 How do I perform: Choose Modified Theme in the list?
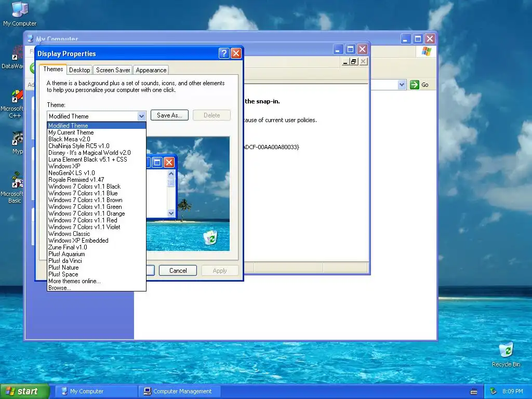96,126
